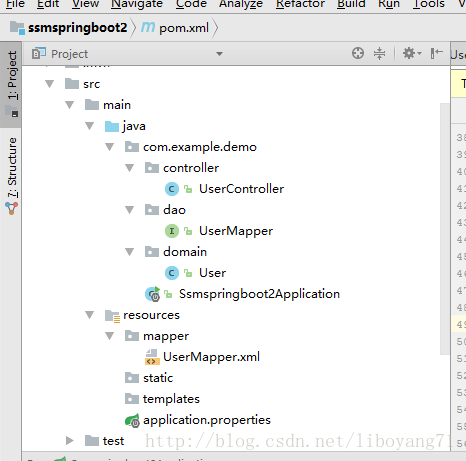Click ssmspringboot2 in the breadcrumb
The image size is (466, 461).
click(x=78, y=28)
